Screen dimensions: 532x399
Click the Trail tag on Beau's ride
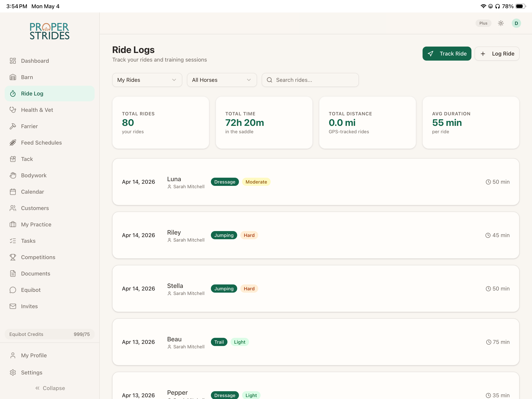219,342
